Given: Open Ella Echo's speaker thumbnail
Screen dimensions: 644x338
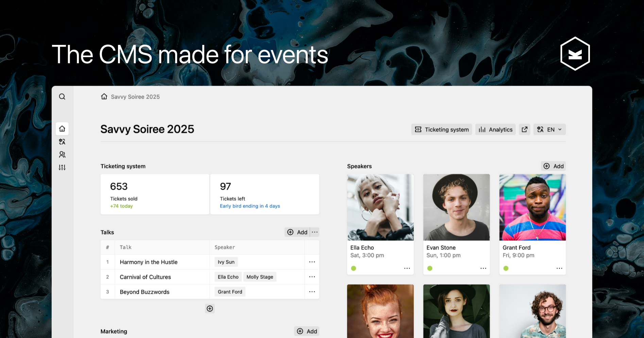Looking at the screenshot, I should [x=380, y=207].
